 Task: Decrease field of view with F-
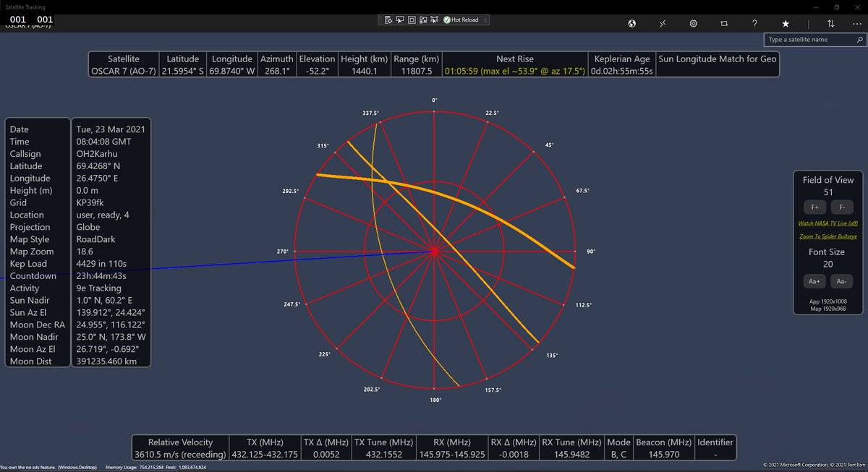[841, 207]
